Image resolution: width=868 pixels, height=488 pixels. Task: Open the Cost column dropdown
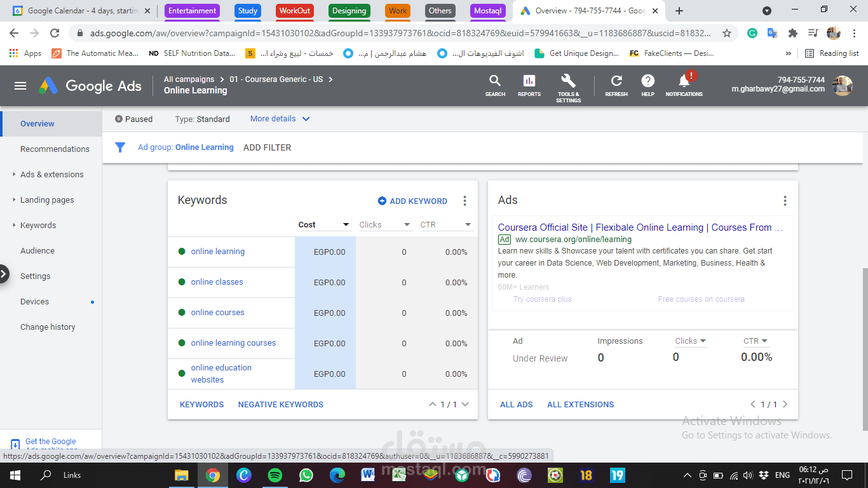click(324, 224)
